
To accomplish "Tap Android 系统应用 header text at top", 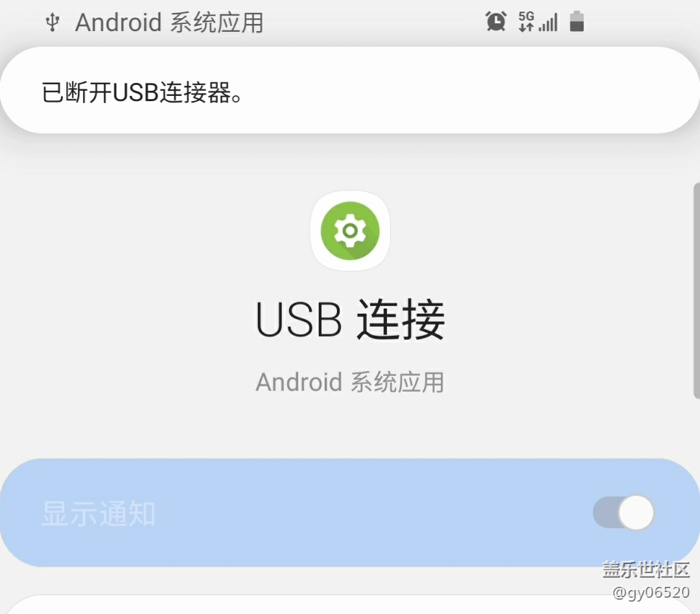I will (169, 22).
